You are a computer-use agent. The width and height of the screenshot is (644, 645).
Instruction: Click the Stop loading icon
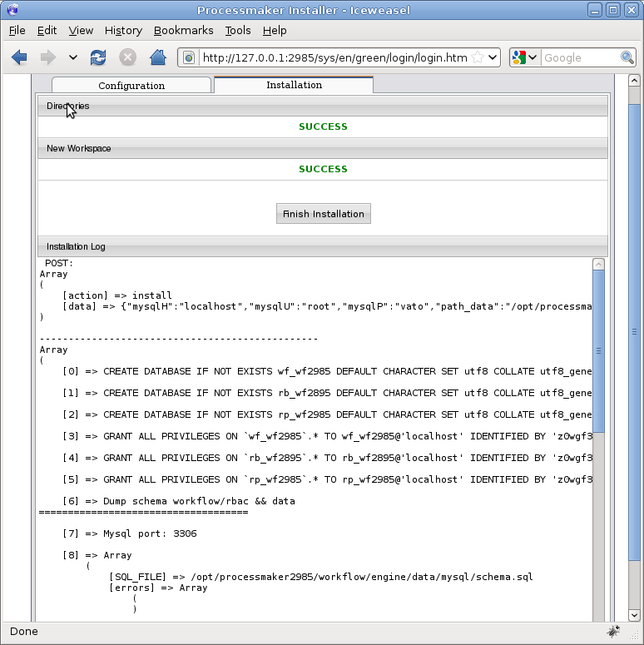point(127,57)
